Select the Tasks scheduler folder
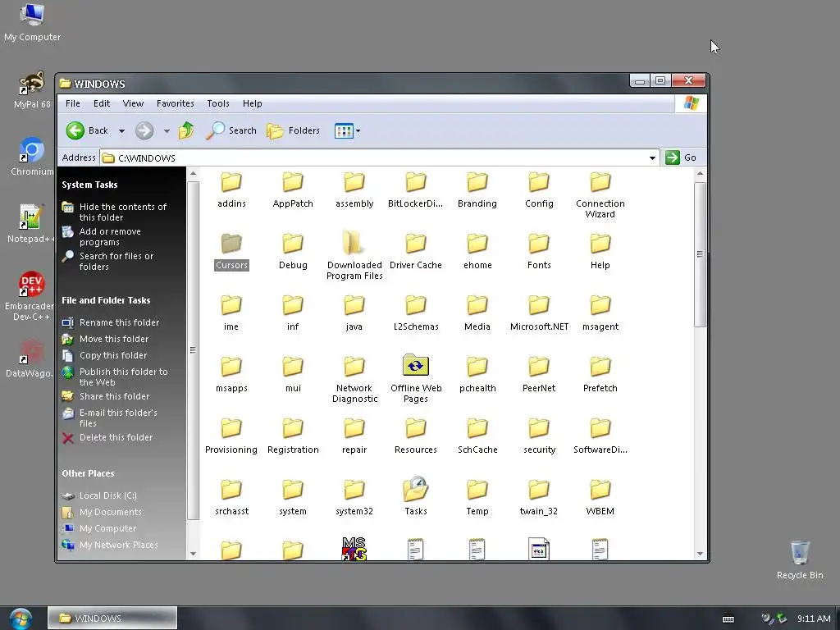 (416, 496)
